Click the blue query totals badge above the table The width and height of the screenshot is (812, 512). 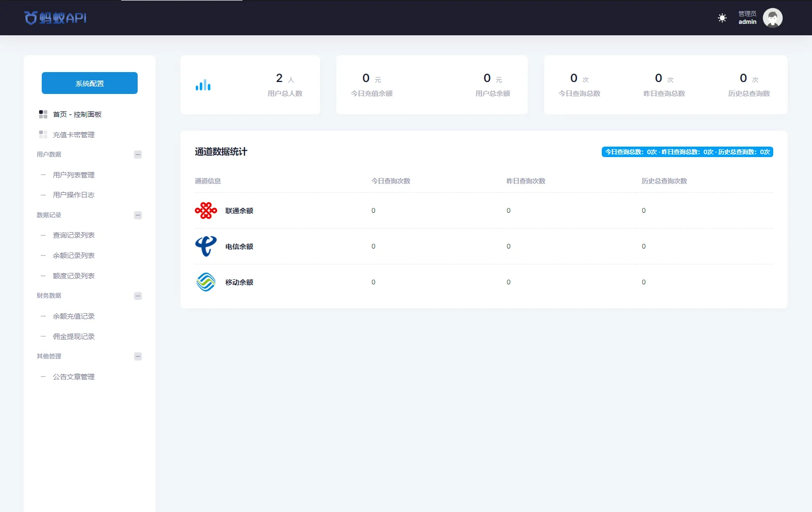pyautogui.click(x=687, y=152)
